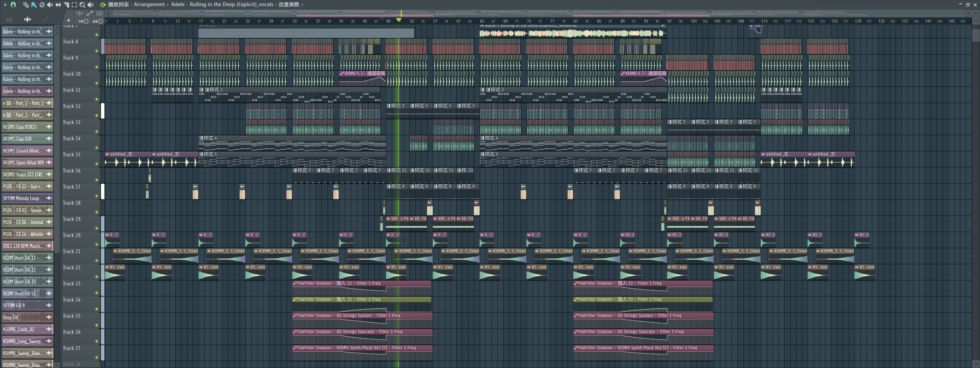Open the playlist options menu arrow
This screenshot has width=980, height=368.
5,5
